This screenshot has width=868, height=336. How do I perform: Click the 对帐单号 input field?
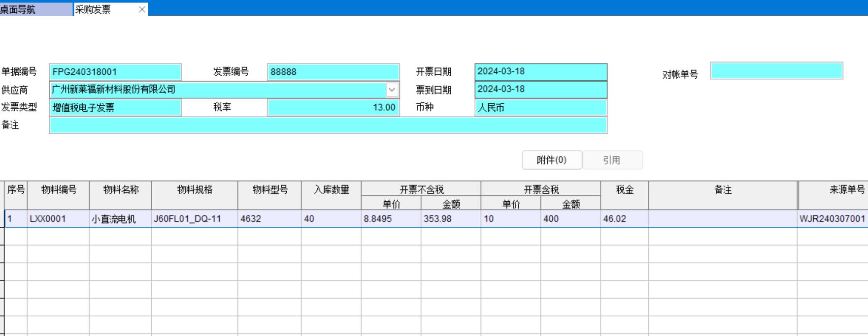click(776, 71)
